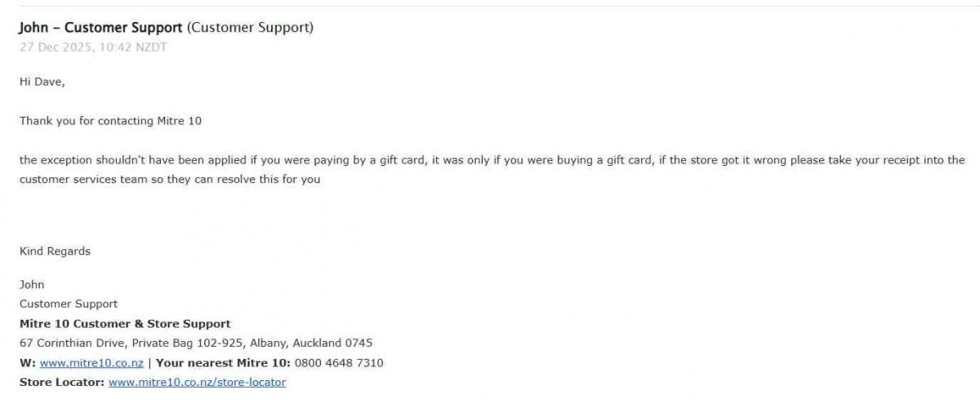Click the 'John' signature name

coord(32,285)
